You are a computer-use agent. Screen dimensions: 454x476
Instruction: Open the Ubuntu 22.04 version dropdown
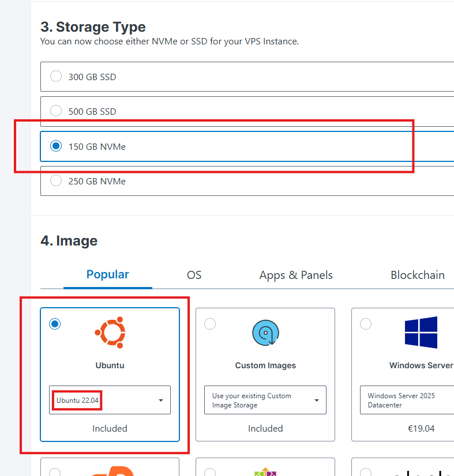(110, 400)
